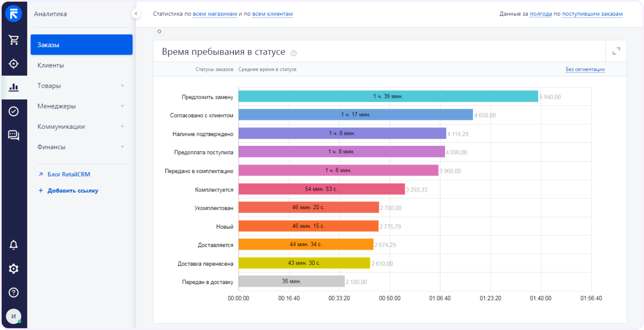Open the help question mark icon

tap(14, 293)
